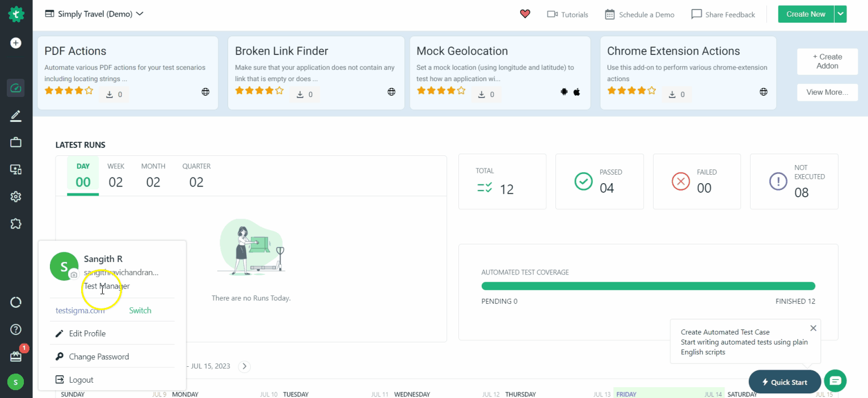Open the green chat bubble icon
This screenshot has width=868, height=398.
[x=835, y=380]
